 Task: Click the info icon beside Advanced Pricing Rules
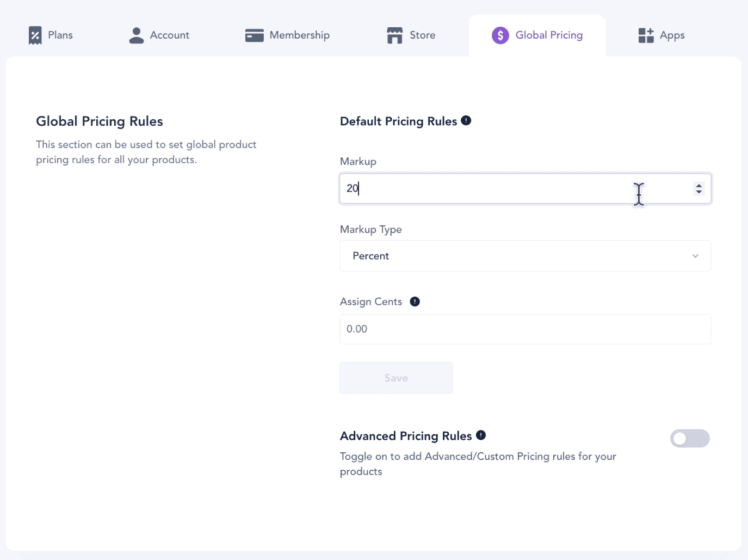(x=481, y=435)
